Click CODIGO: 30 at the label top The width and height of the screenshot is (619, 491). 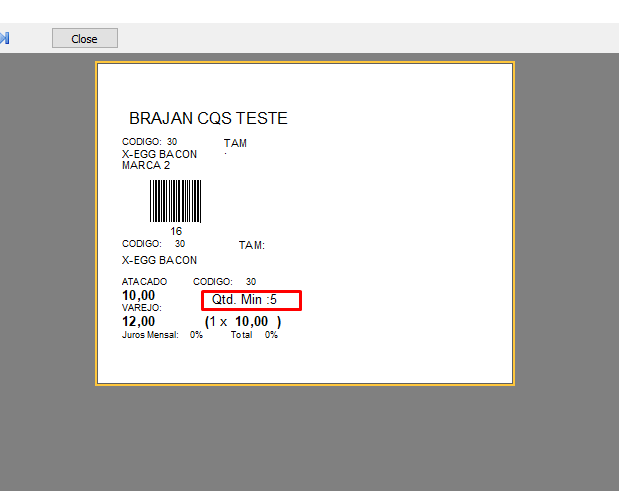coord(149,142)
